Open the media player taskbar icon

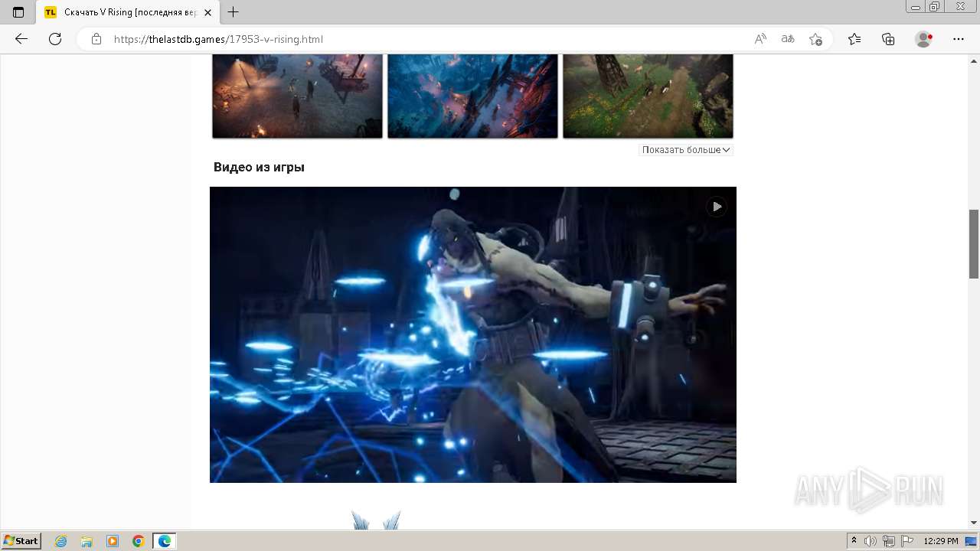coord(113,541)
